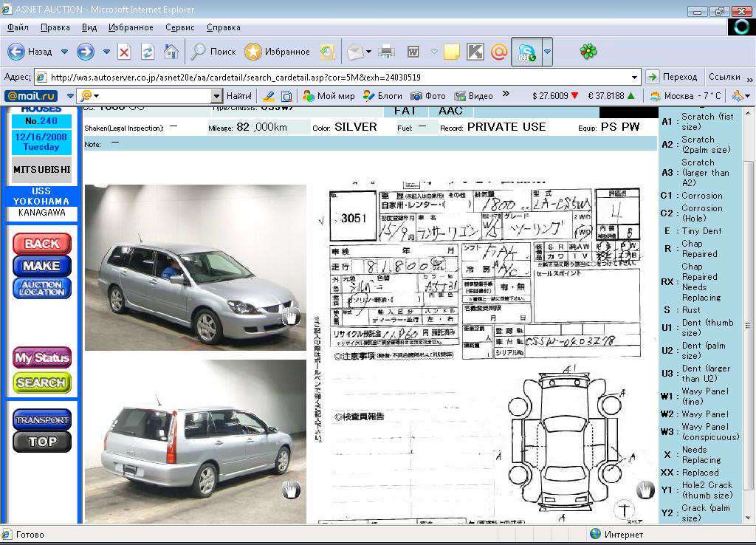This screenshot has height=545, width=756.
Task: Open History clock icon in toolbar
Action: tap(327, 52)
